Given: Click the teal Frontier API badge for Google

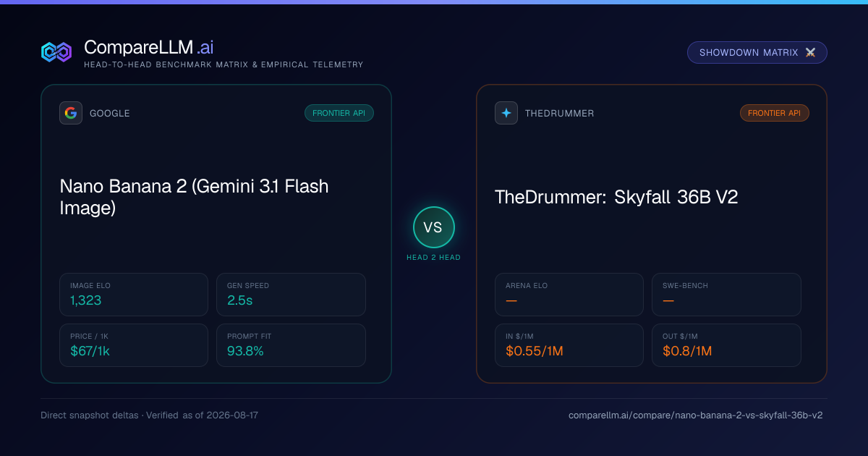Looking at the screenshot, I should click(339, 113).
